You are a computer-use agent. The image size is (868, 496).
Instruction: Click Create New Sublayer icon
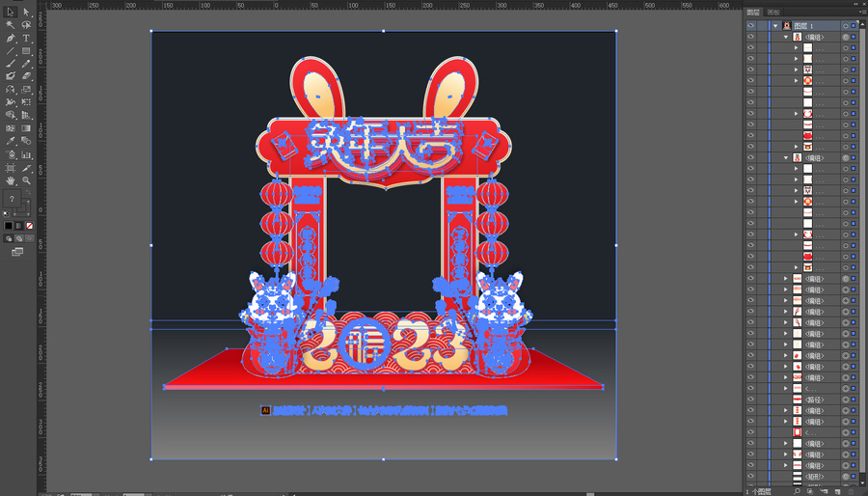pyautogui.click(x=824, y=491)
